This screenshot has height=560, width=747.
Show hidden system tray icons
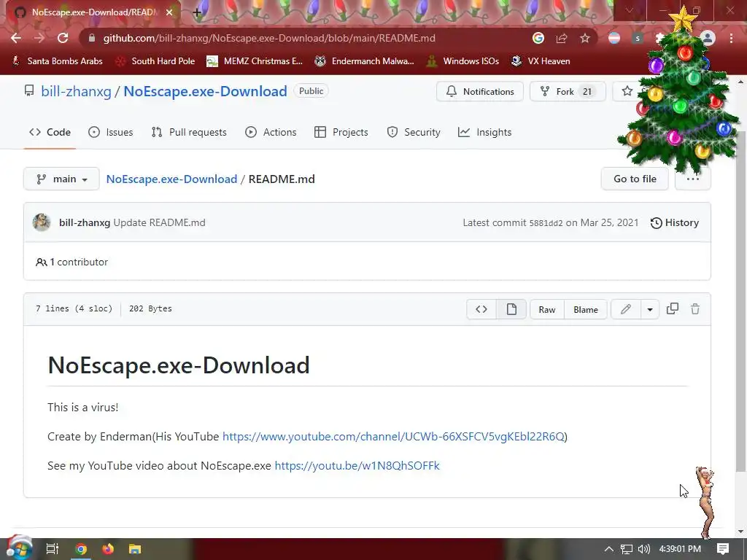609,549
